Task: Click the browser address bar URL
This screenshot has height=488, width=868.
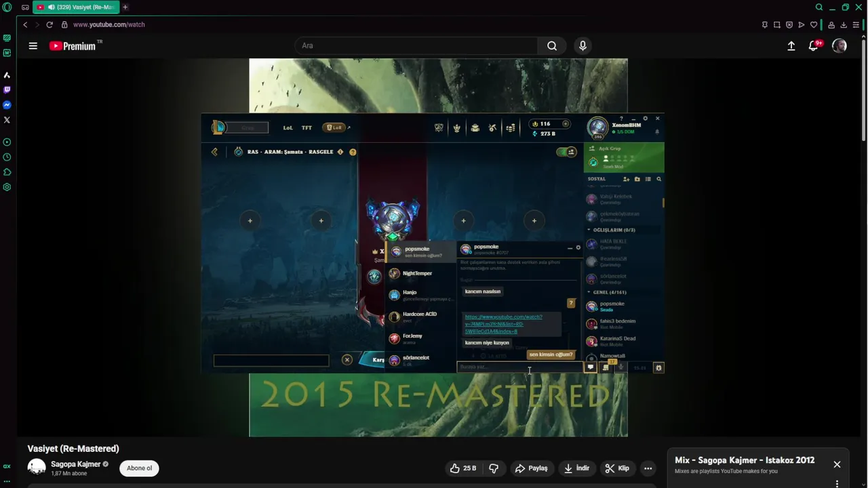Action: click(x=109, y=24)
